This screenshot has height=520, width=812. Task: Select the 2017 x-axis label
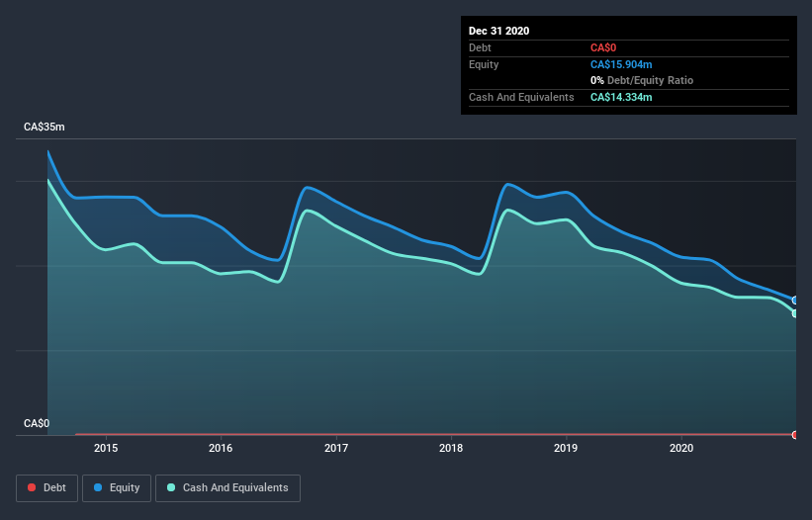[x=336, y=448]
